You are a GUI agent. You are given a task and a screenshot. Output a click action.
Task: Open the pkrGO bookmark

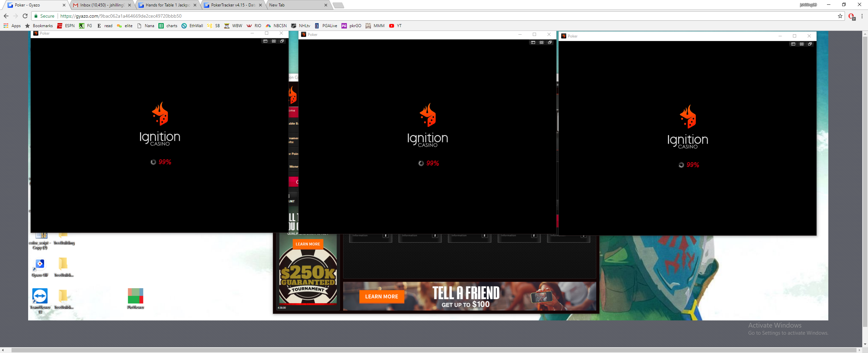[352, 26]
